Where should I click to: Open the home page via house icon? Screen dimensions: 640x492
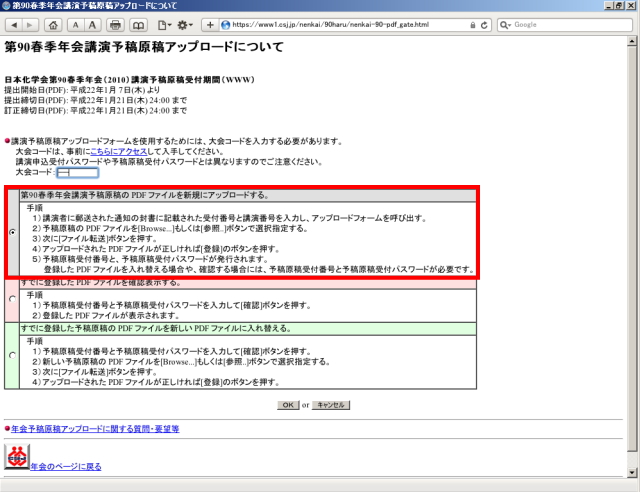53,25
